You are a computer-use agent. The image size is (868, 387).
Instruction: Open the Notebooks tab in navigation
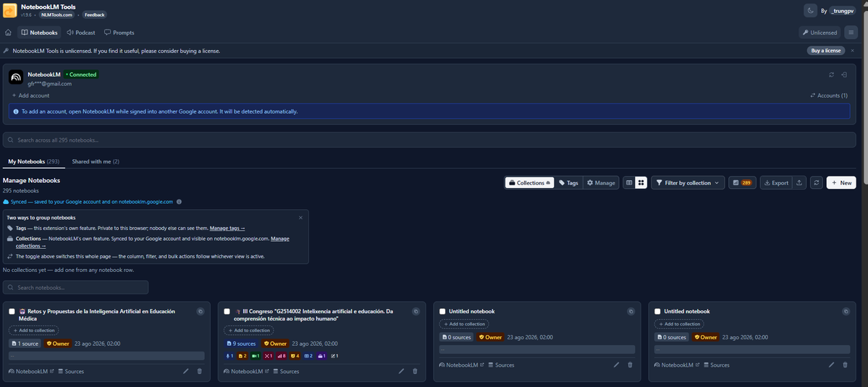(x=39, y=33)
